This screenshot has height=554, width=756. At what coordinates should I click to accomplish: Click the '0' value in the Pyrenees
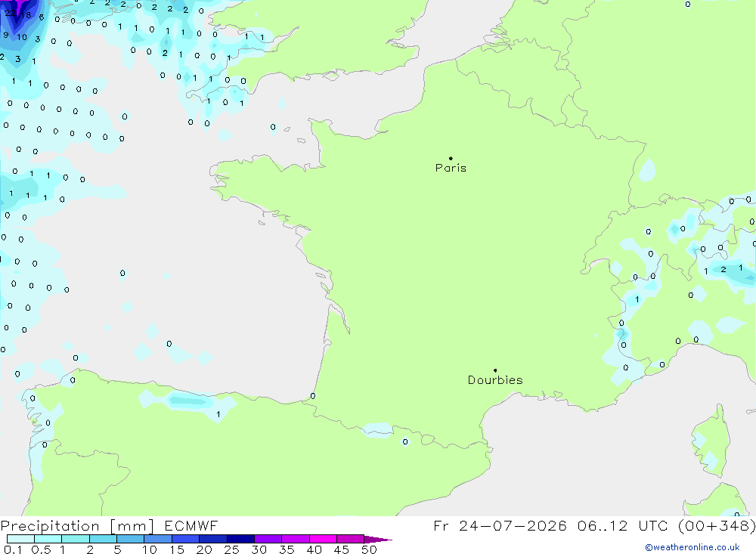pyautogui.click(x=405, y=441)
